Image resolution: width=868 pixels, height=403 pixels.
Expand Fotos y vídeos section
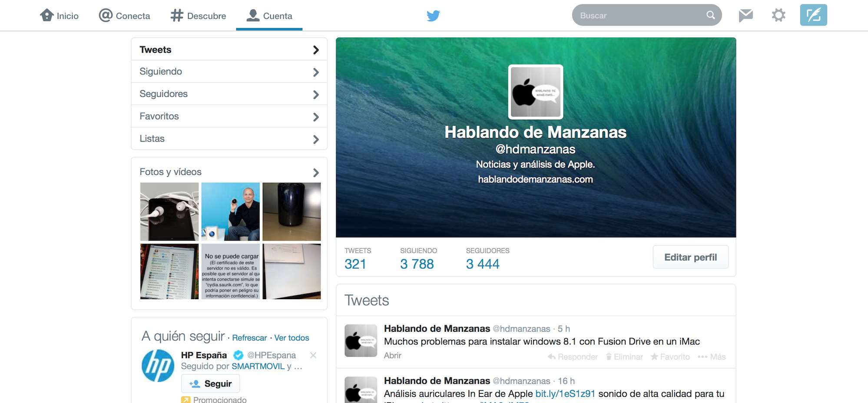pyautogui.click(x=229, y=172)
